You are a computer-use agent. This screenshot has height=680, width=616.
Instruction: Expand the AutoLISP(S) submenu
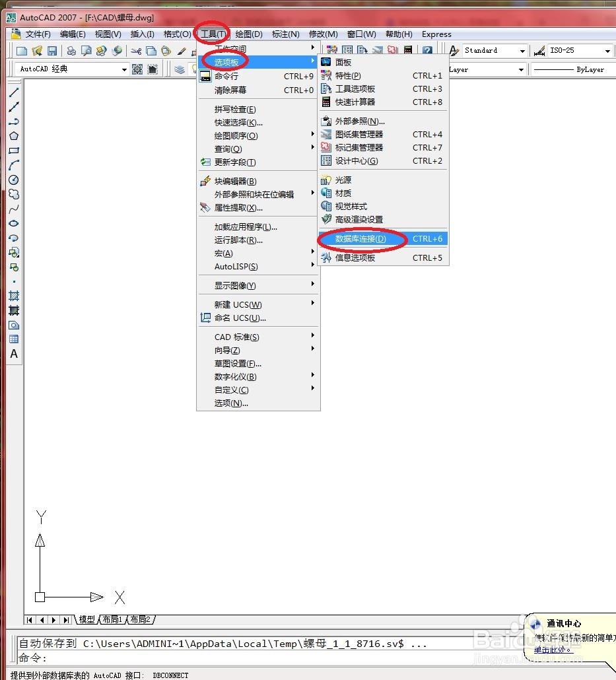pos(259,266)
